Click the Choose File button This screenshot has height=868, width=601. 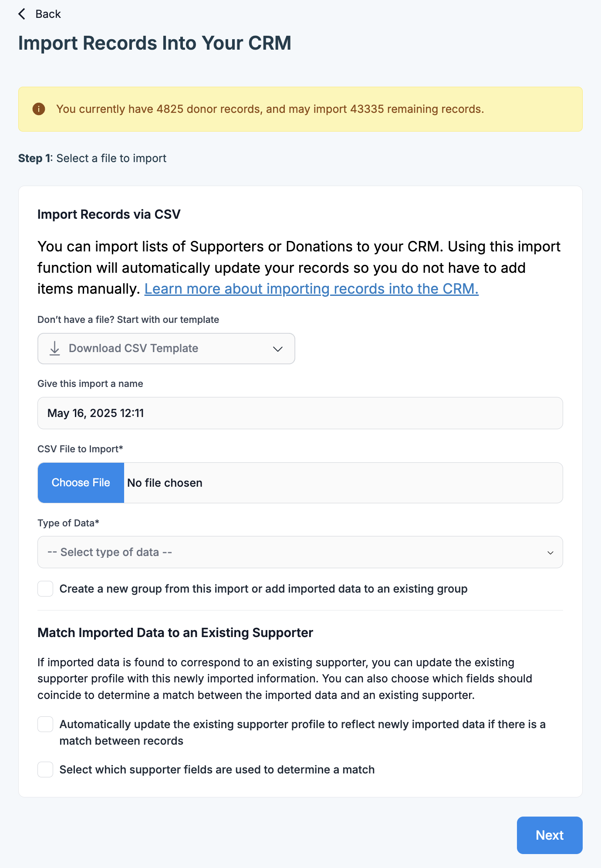[x=81, y=483]
